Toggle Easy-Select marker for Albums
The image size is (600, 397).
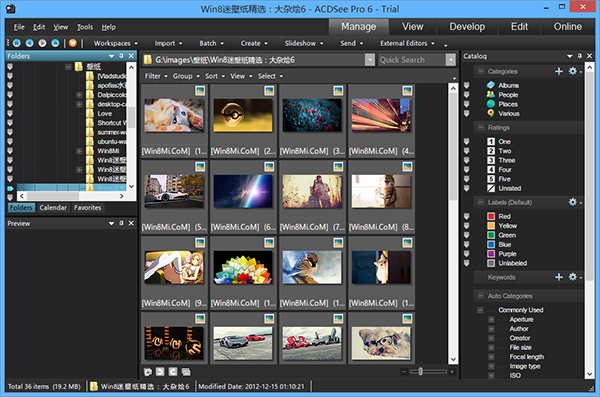coord(466,85)
